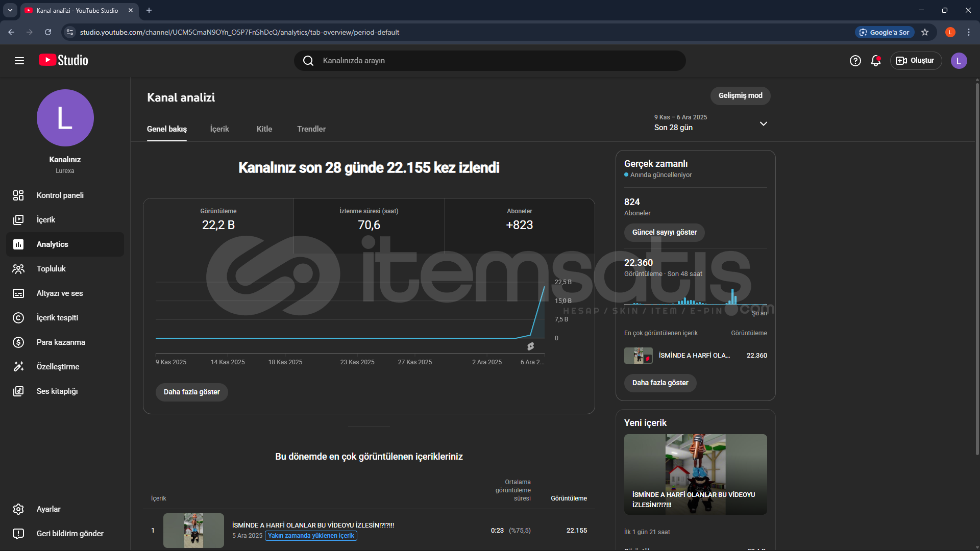
Task: Open Özelleştirme from the sidebar
Action: pyautogui.click(x=58, y=367)
